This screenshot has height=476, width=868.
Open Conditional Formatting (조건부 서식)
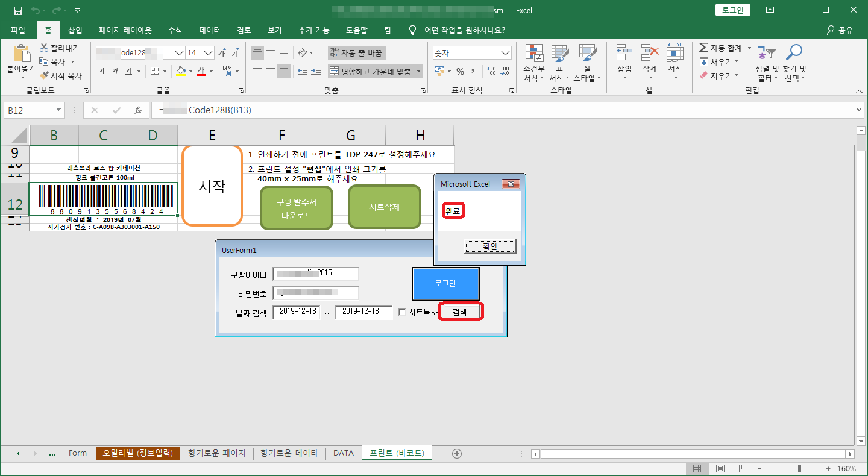(533, 63)
